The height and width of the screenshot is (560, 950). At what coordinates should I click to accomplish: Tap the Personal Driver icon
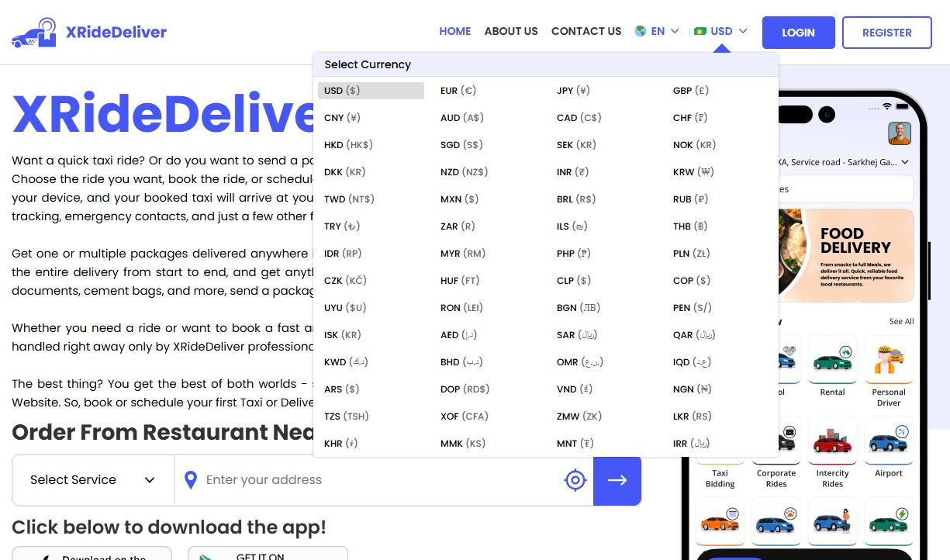tap(889, 361)
